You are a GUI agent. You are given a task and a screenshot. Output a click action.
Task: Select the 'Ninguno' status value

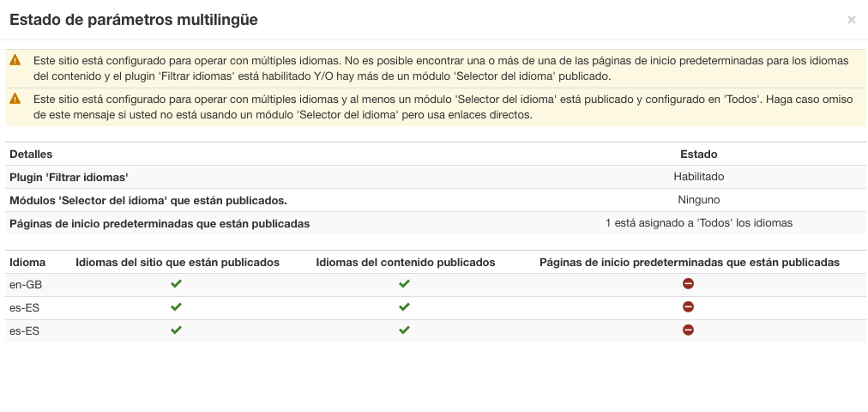coord(699,200)
